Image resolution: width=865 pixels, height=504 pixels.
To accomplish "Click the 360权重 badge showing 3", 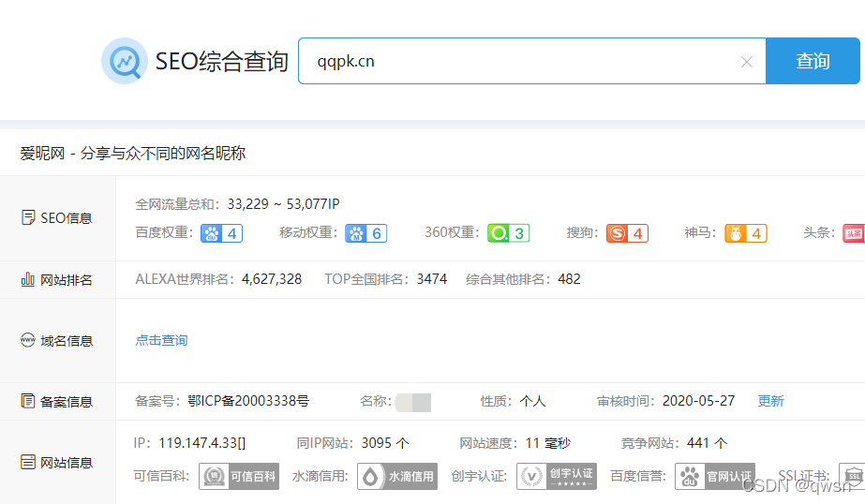I will pos(508,233).
